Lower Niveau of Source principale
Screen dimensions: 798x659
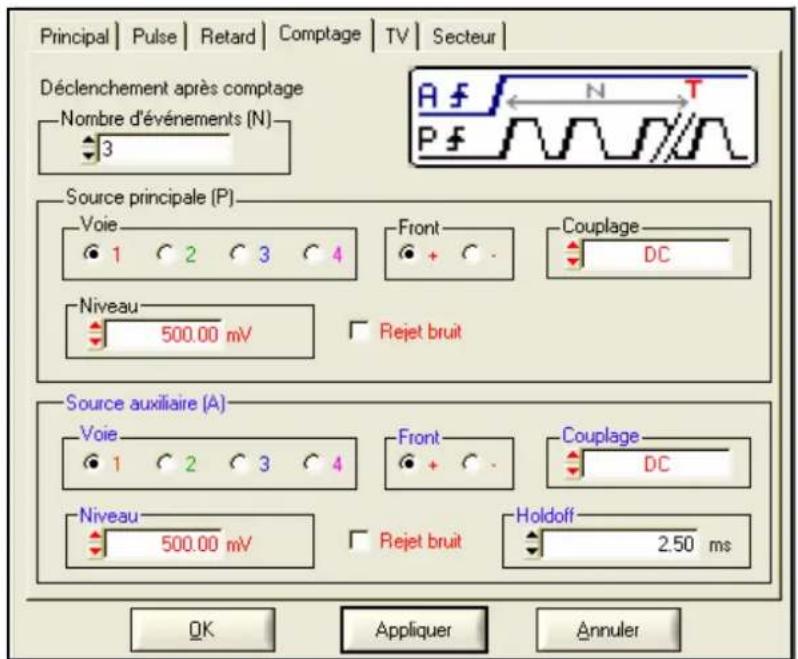95,341
